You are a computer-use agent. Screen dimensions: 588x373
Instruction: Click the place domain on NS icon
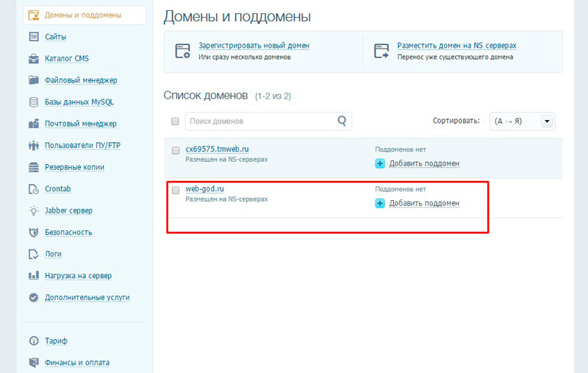pyautogui.click(x=381, y=51)
